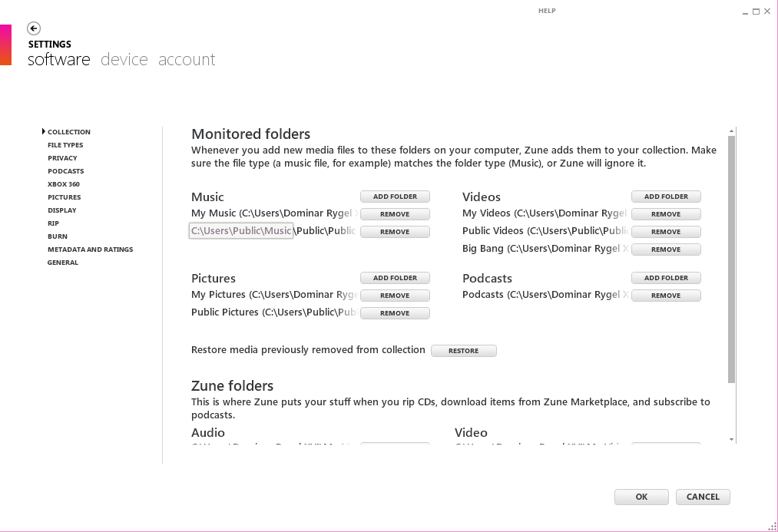
Task: Go to the Podcasts settings category
Action: click(65, 171)
